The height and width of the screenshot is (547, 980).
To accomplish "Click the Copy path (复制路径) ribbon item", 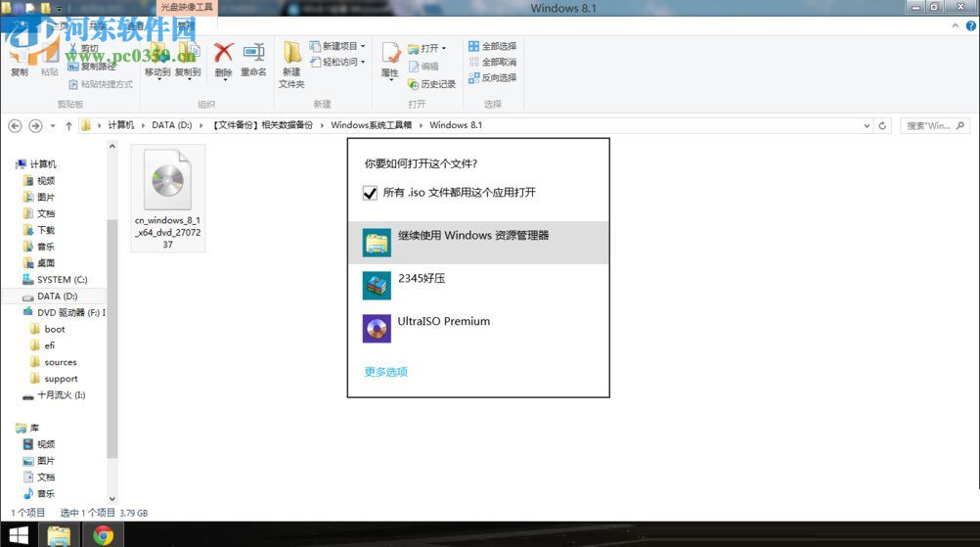I will (92, 67).
